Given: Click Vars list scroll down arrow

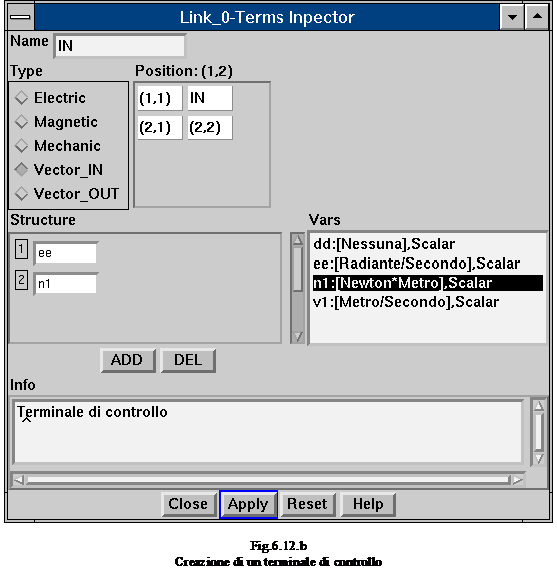Looking at the screenshot, I should pyautogui.click(x=298, y=337).
